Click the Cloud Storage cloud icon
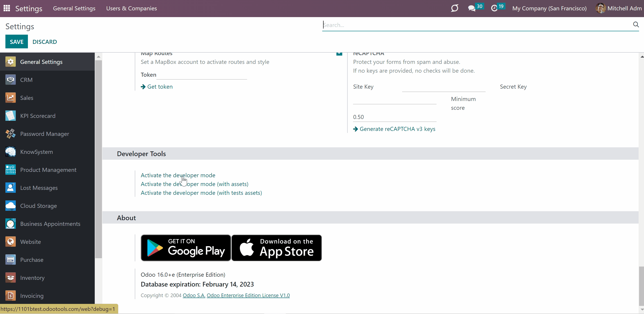Viewport: 644px width, 314px height. (x=11, y=206)
